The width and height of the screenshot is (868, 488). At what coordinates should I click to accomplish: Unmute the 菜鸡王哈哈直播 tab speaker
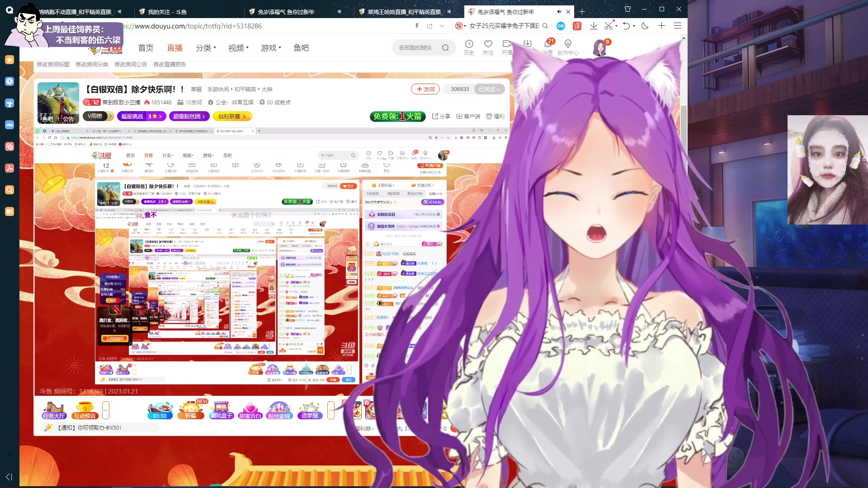click(449, 12)
